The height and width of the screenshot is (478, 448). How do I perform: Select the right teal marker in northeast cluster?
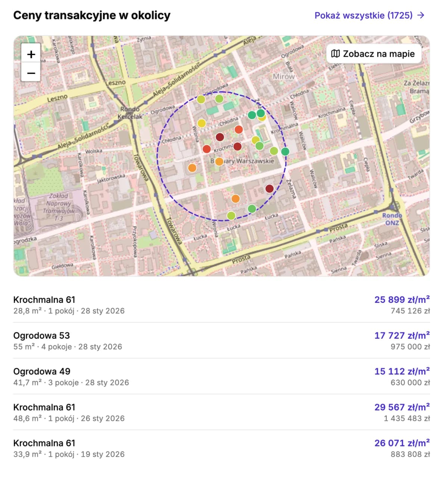click(x=261, y=113)
